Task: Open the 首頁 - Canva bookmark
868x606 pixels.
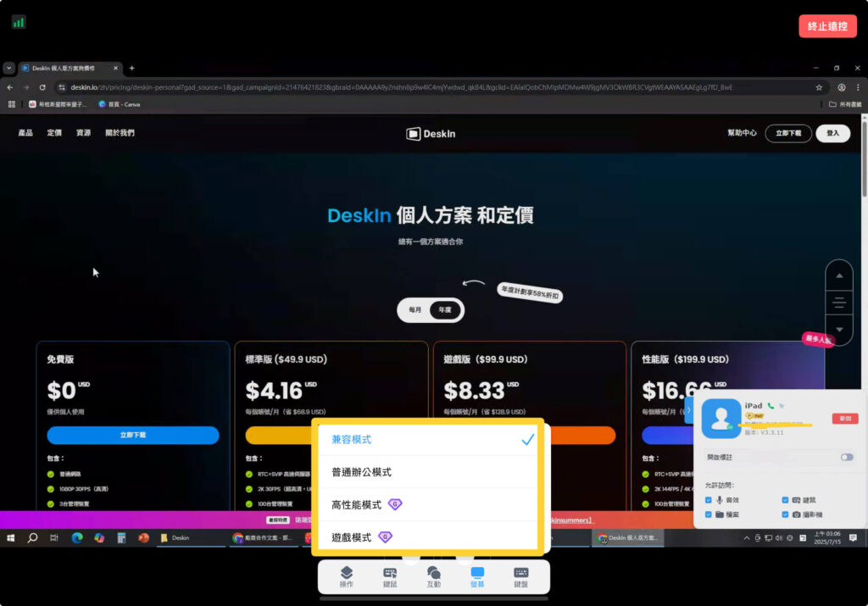Action: coord(119,104)
